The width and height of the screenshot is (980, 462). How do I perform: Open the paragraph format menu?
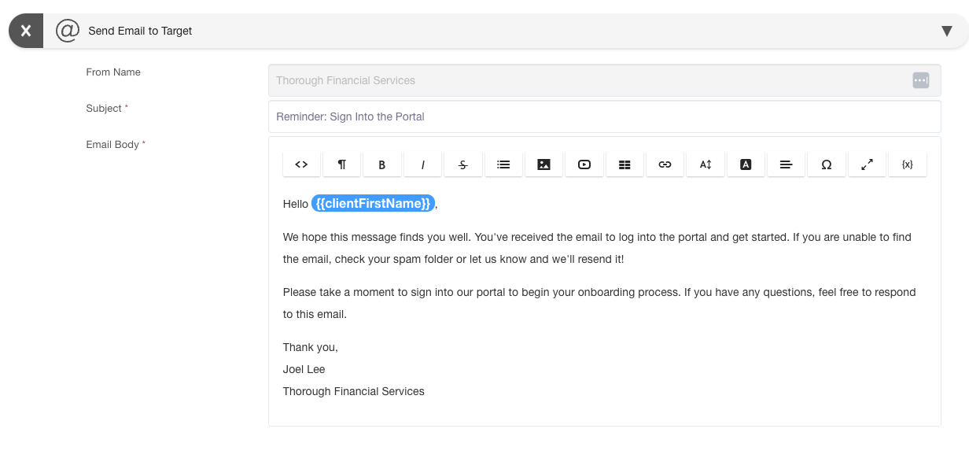(341, 164)
